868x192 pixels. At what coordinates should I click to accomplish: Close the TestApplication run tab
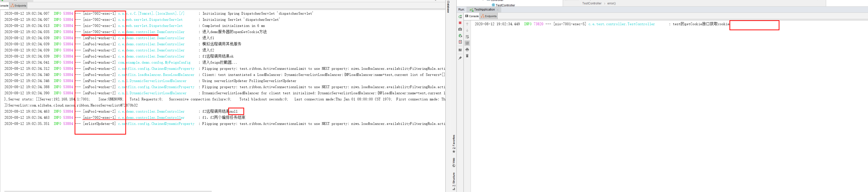(x=497, y=10)
